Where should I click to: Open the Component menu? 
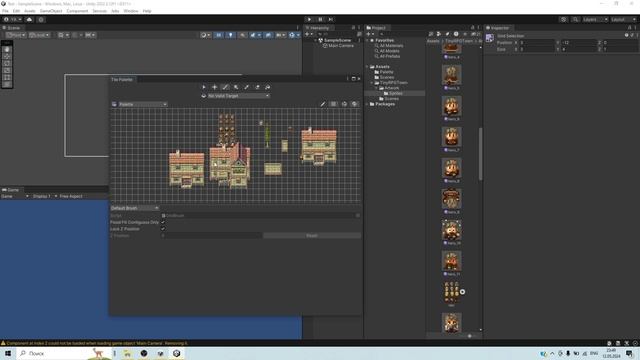pyautogui.click(x=77, y=11)
